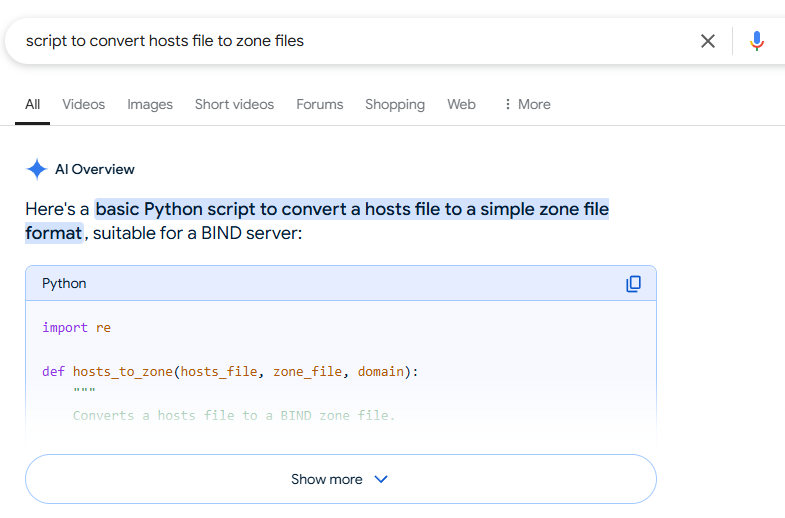The height and width of the screenshot is (518, 785).
Task: Open the Short videos tab
Action: click(x=234, y=104)
